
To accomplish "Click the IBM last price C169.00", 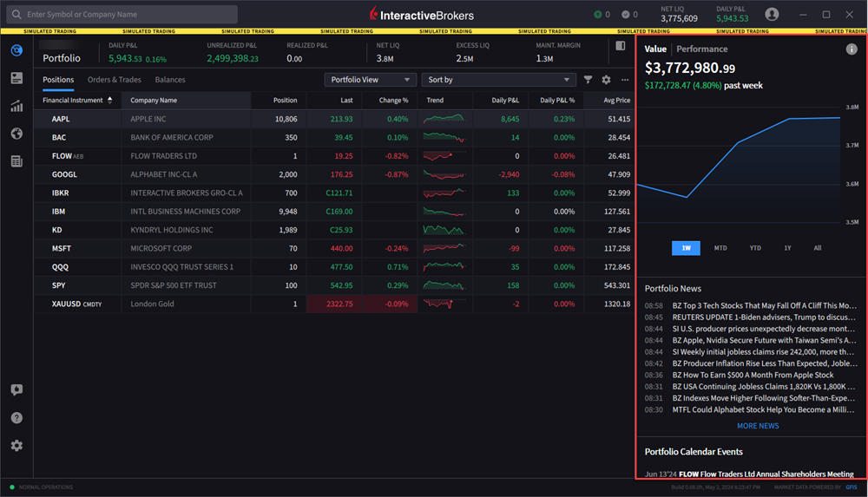I will tap(339, 212).
